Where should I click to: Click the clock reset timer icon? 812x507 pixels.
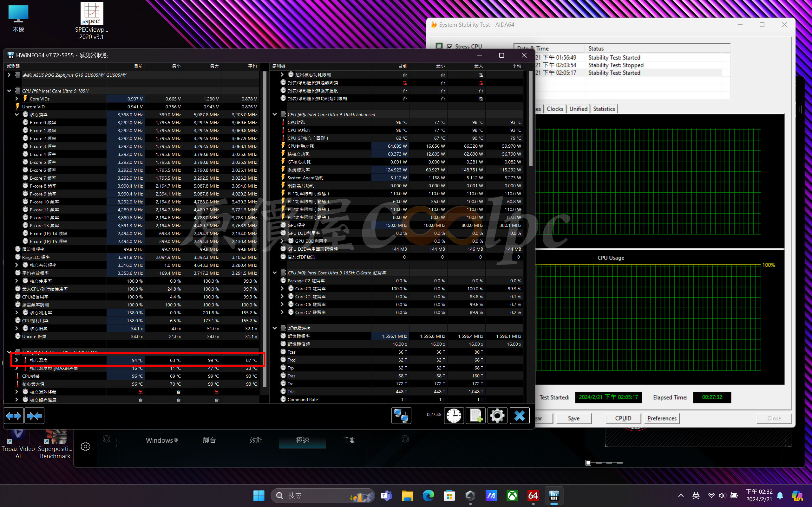454,416
